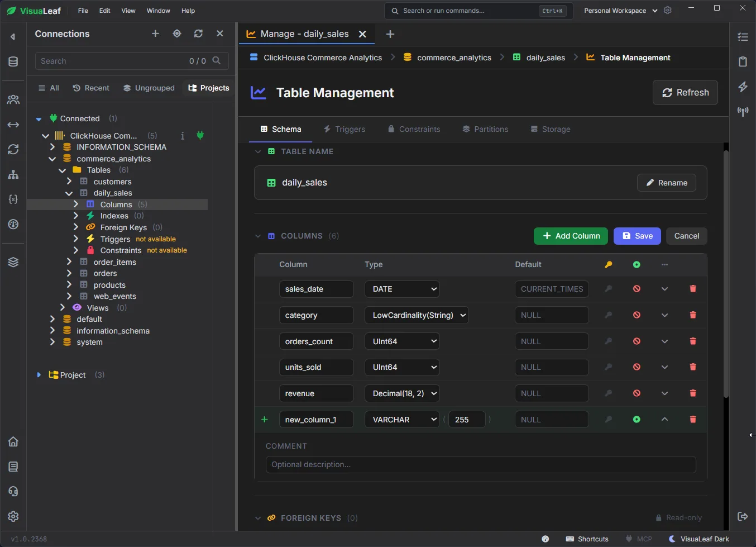Expand the customers table node
756x547 pixels.
(x=69, y=182)
